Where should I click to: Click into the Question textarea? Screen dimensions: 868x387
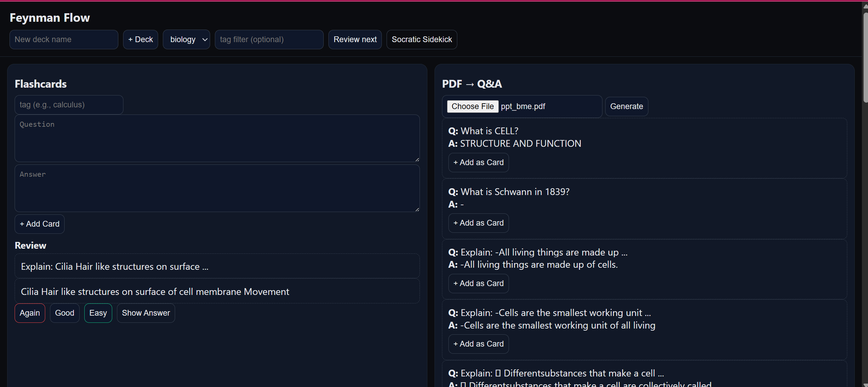[x=217, y=138]
